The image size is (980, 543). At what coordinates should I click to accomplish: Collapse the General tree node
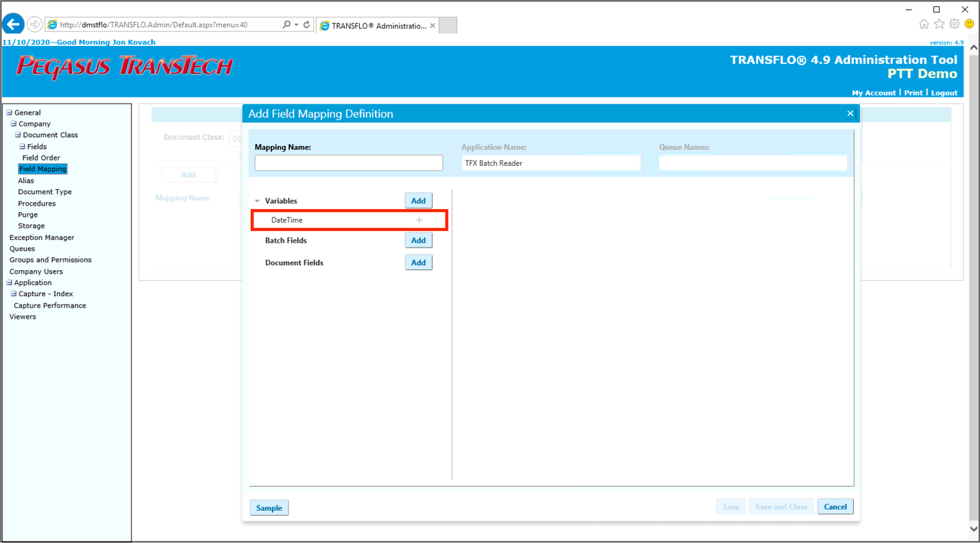tap(9, 112)
